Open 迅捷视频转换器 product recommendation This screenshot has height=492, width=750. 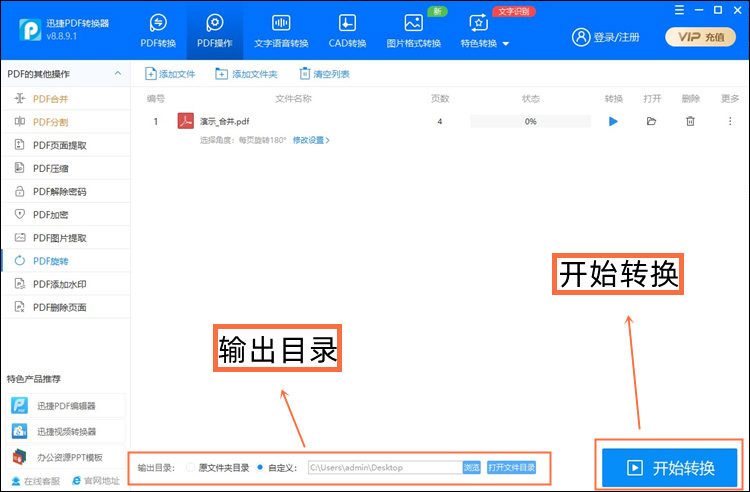click(66, 431)
